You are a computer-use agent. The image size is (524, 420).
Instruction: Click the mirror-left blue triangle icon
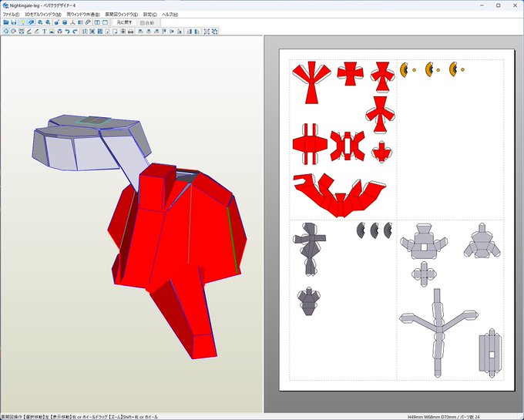click(x=190, y=32)
